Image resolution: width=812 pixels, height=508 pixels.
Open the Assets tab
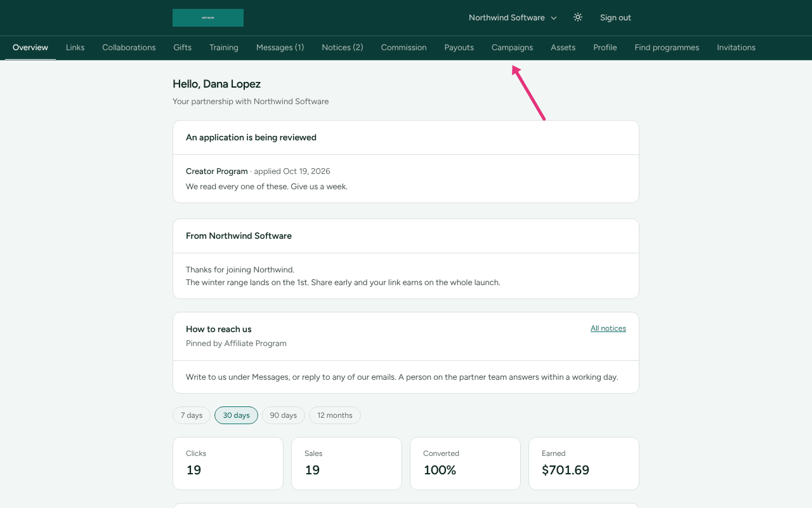[x=563, y=48]
